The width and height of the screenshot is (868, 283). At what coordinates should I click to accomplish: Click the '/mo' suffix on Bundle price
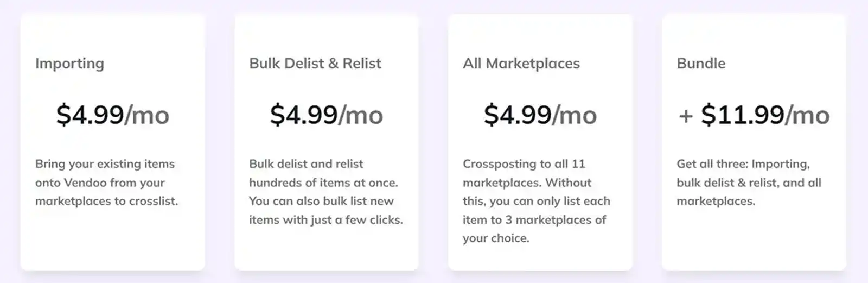(x=808, y=116)
